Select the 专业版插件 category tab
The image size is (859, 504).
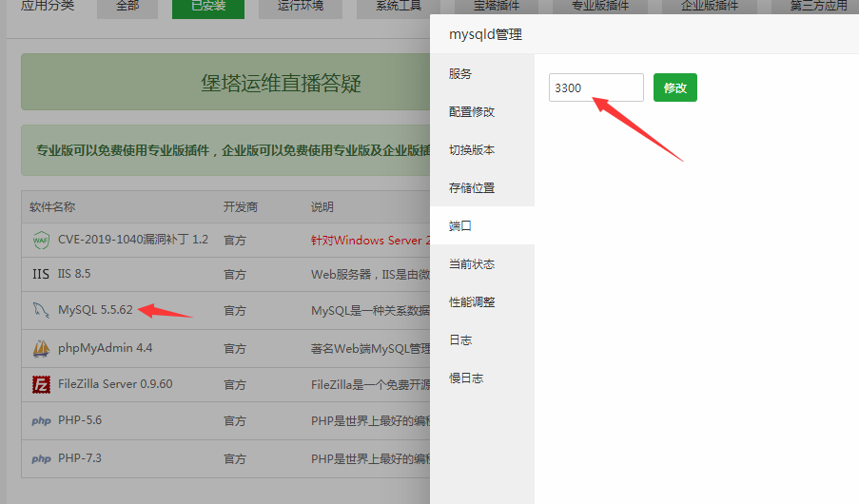[600, 7]
